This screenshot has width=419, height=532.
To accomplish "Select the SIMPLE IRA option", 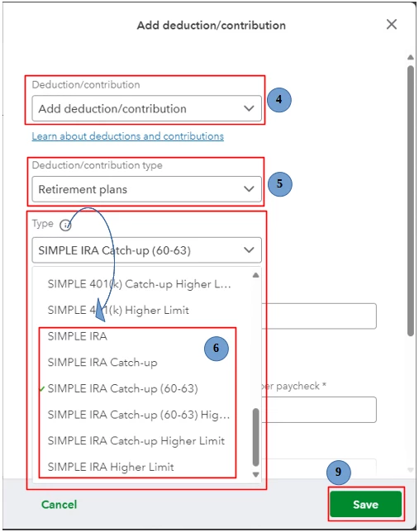I will 78,336.
